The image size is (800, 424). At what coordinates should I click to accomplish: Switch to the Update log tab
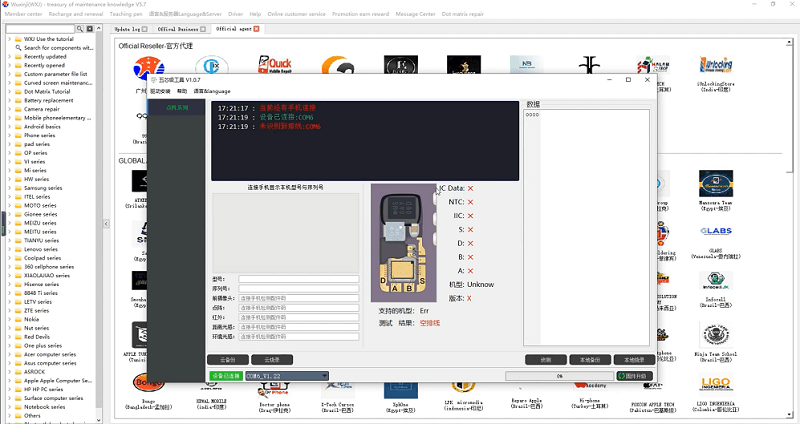pos(127,29)
